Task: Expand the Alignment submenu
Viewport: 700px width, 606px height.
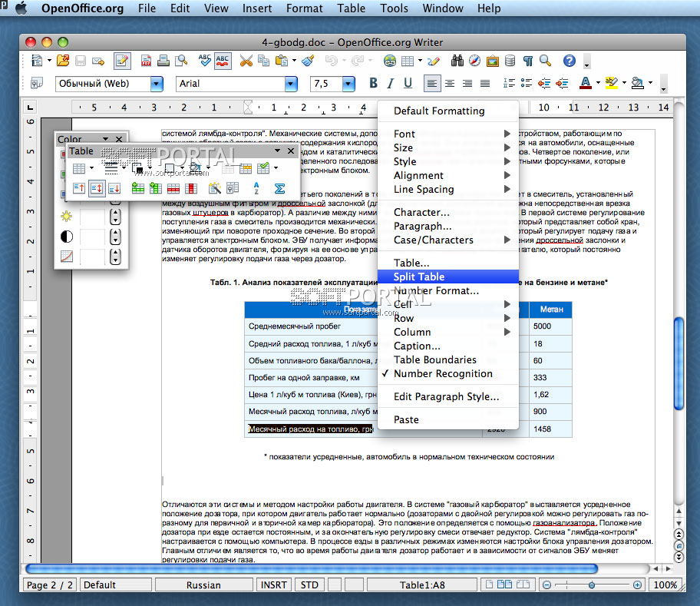Action: point(447,176)
